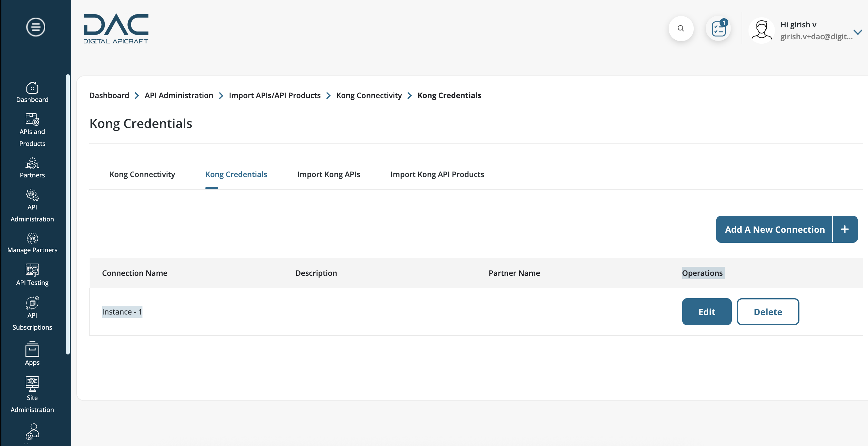The height and width of the screenshot is (446, 868).
Task: Click the Instance - 1 connection name
Action: [122, 312]
